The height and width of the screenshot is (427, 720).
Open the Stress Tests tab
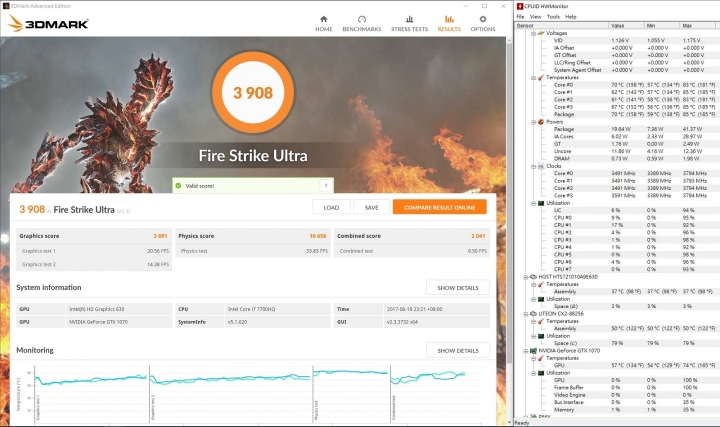409,23
